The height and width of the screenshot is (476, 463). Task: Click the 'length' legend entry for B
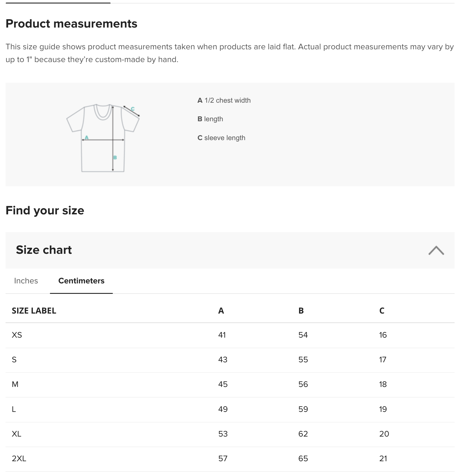click(210, 119)
